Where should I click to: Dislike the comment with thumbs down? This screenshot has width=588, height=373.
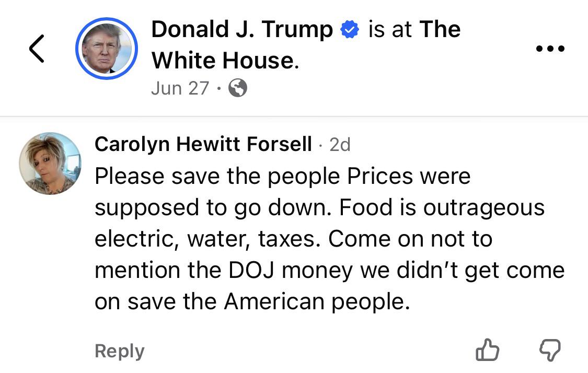[x=550, y=350]
